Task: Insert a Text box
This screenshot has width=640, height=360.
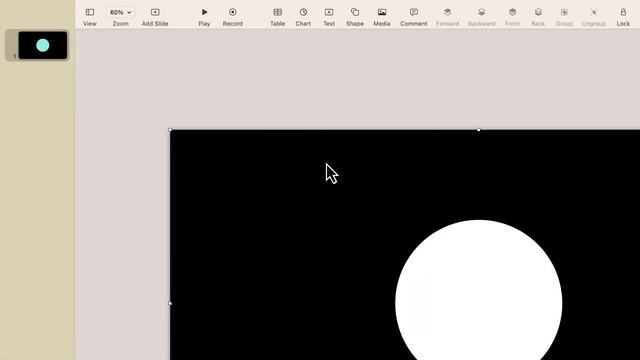Action: (x=329, y=17)
